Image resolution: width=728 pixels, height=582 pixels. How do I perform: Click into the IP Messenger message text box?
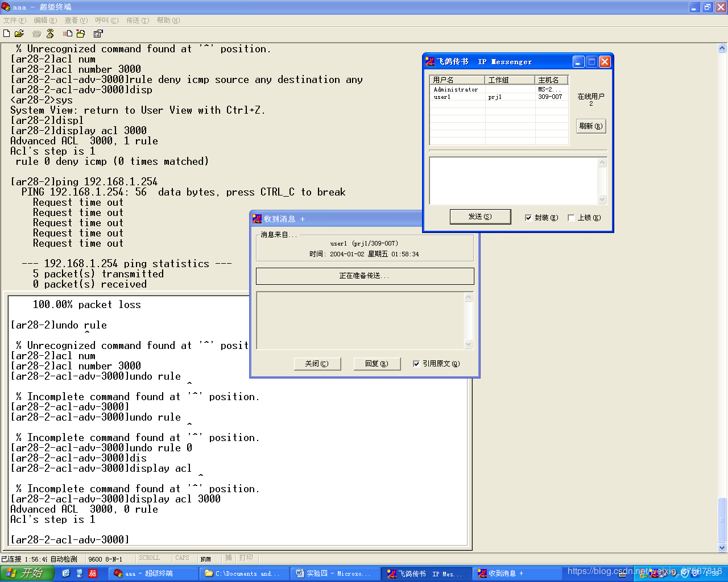pyautogui.click(x=514, y=181)
